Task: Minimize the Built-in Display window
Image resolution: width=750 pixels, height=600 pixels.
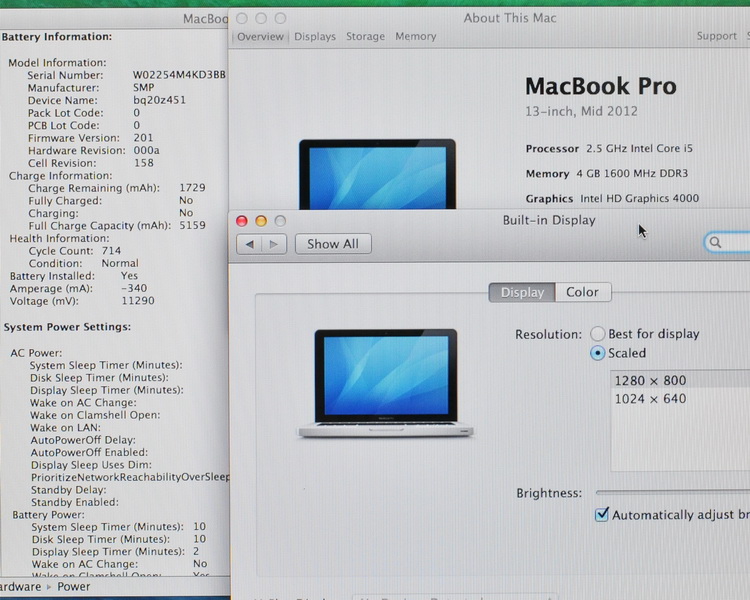Action: pyautogui.click(x=261, y=221)
